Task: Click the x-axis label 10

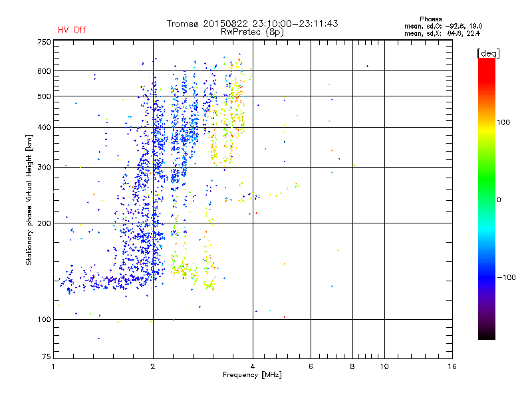Action: [x=384, y=366]
